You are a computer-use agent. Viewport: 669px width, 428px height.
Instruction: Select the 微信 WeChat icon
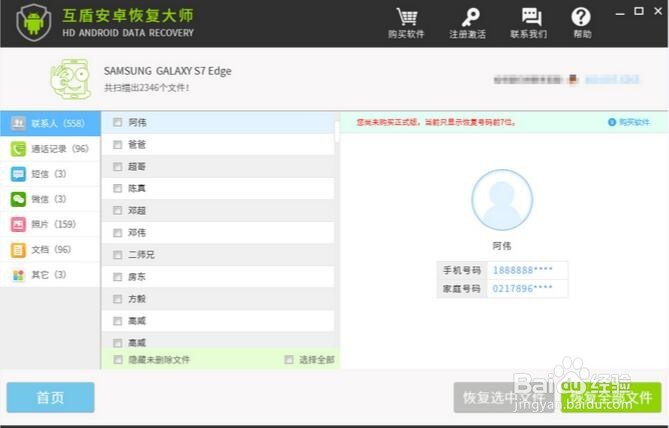click(x=18, y=199)
